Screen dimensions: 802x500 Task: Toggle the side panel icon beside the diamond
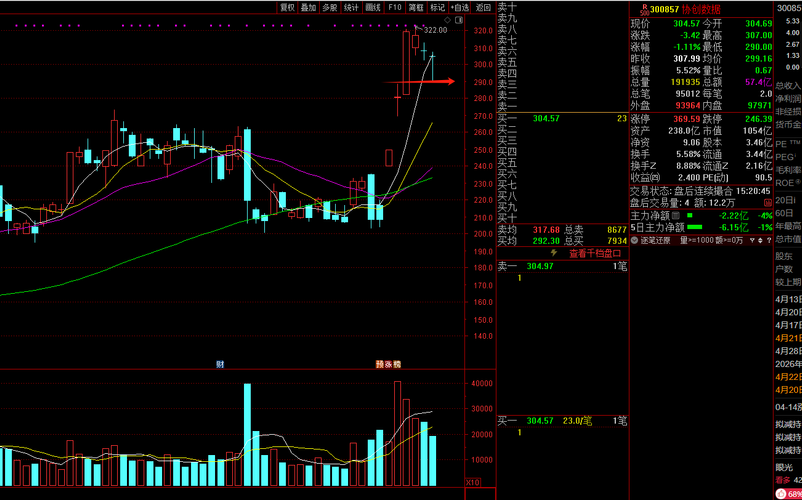(458, 20)
